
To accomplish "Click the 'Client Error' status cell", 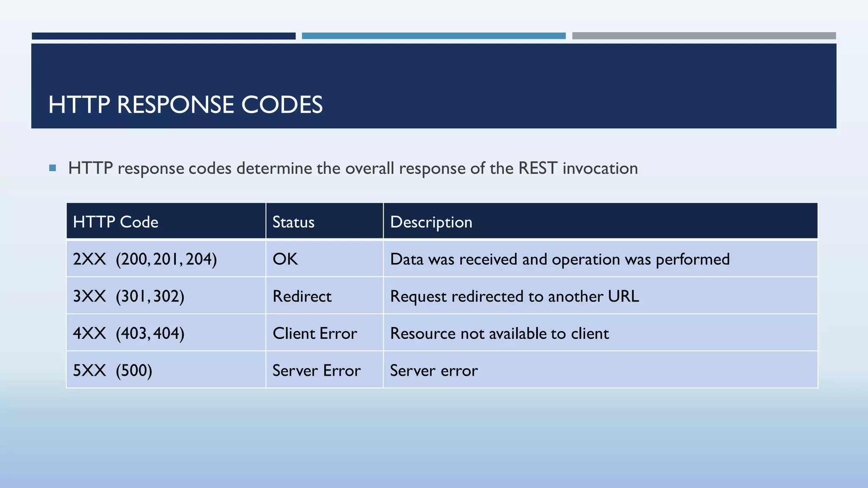I will point(325,333).
